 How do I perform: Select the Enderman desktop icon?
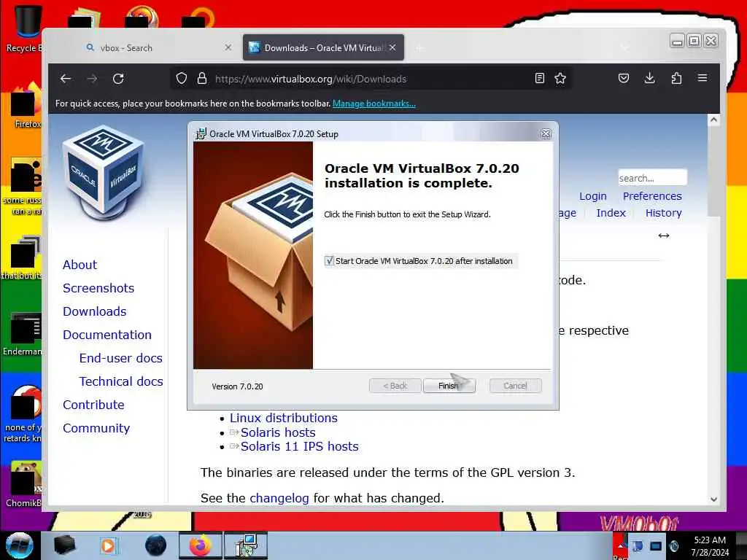24,333
